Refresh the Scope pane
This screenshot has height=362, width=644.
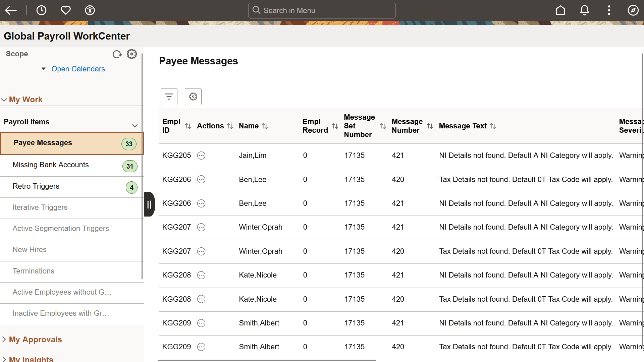pos(117,54)
